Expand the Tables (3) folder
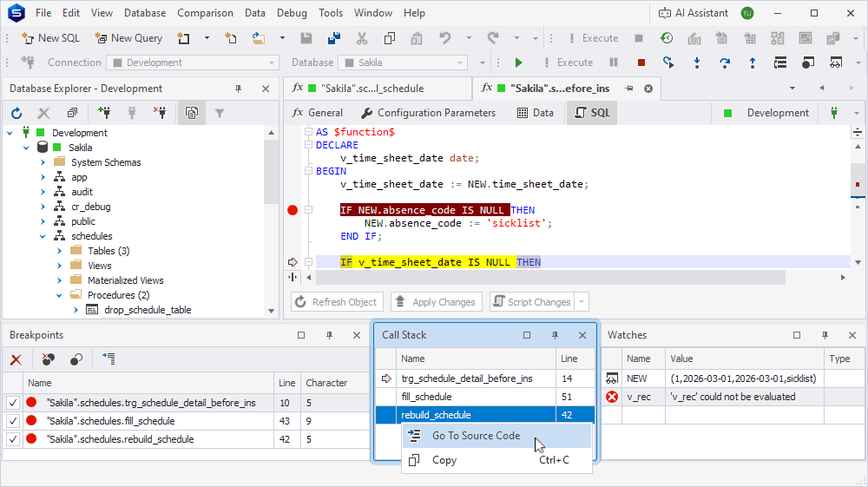This screenshot has height=487, width=868. click(x=59, y=251)
